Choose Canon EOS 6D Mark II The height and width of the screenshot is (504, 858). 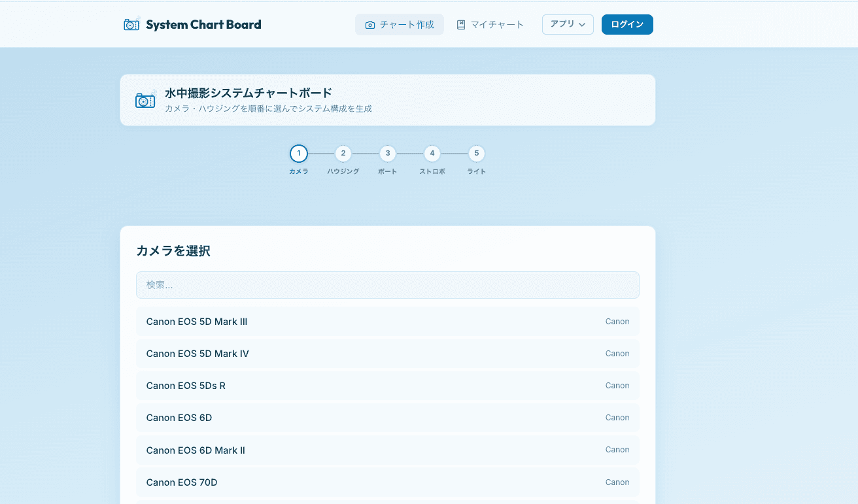(388, 450)
